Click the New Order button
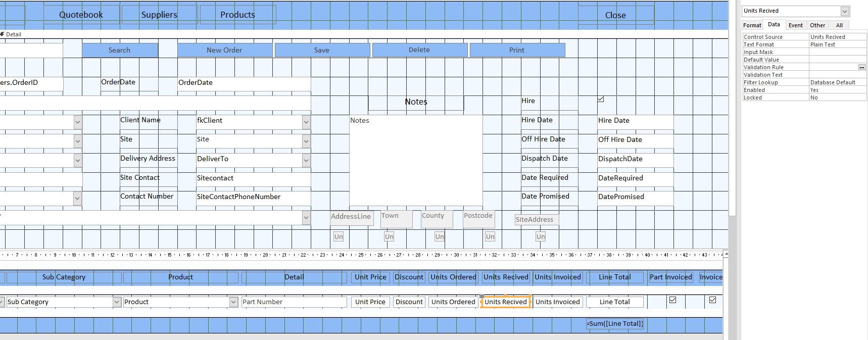 (x=225, y=50)
